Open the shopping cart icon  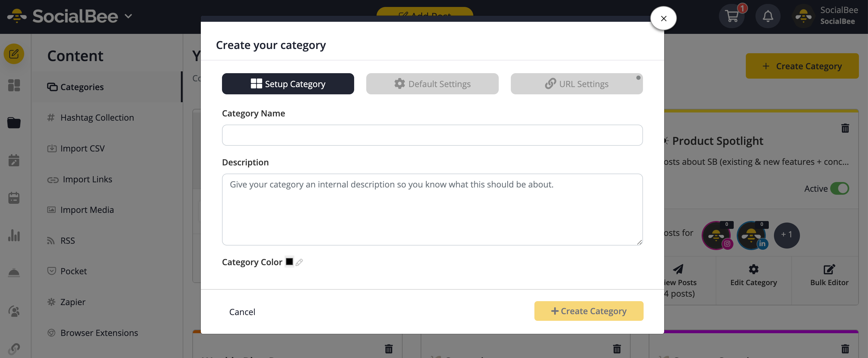732,16
